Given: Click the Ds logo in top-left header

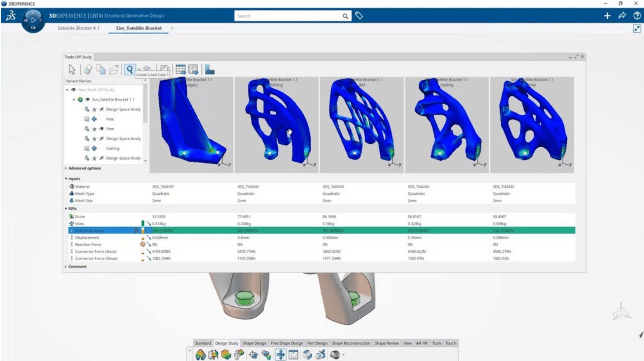Looking at the screenshot, I should pos(11,15).
